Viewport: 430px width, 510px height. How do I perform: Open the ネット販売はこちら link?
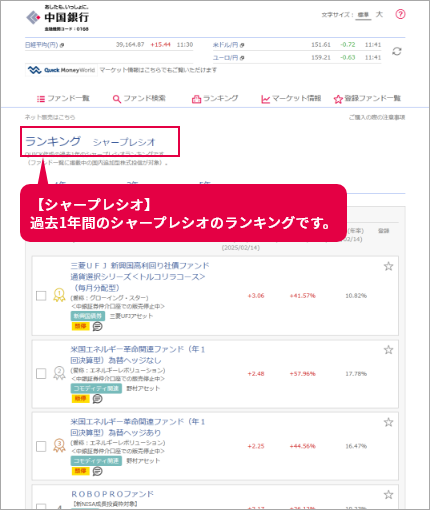(50, 117)
